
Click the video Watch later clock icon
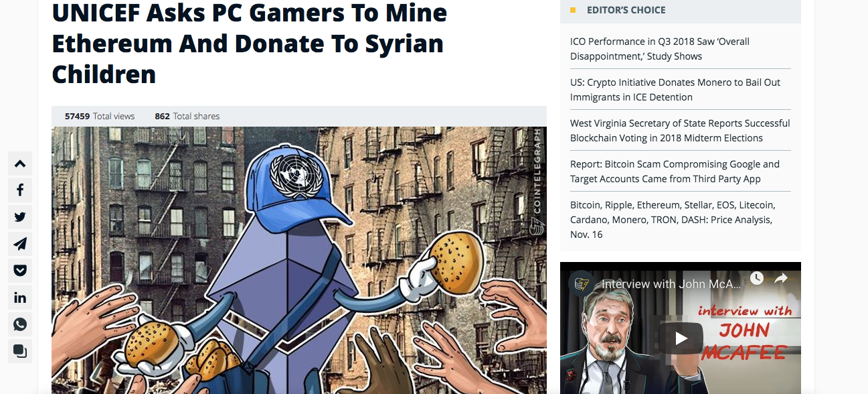click(x=756, y=278)
